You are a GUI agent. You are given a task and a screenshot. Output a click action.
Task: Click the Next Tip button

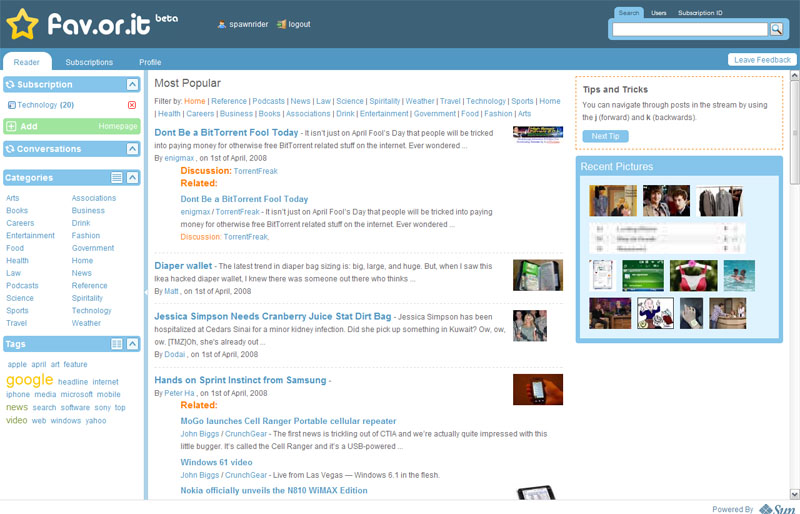(x=605, y=136)
